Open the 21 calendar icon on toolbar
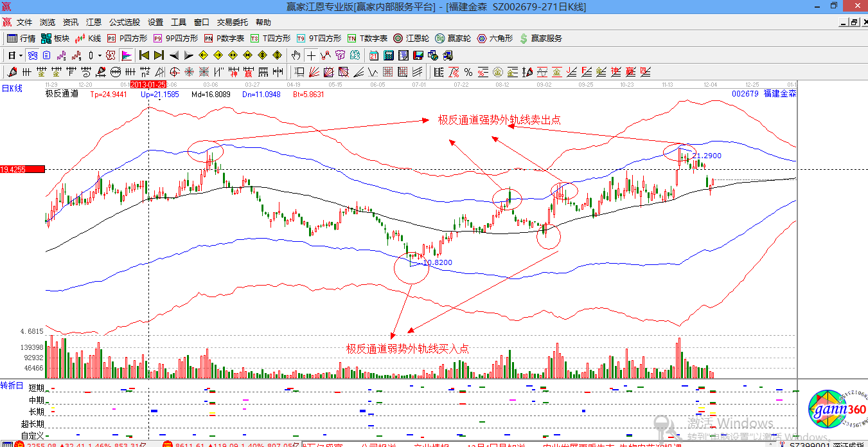The height and width of the screenshot is (447, 868). 373,55
